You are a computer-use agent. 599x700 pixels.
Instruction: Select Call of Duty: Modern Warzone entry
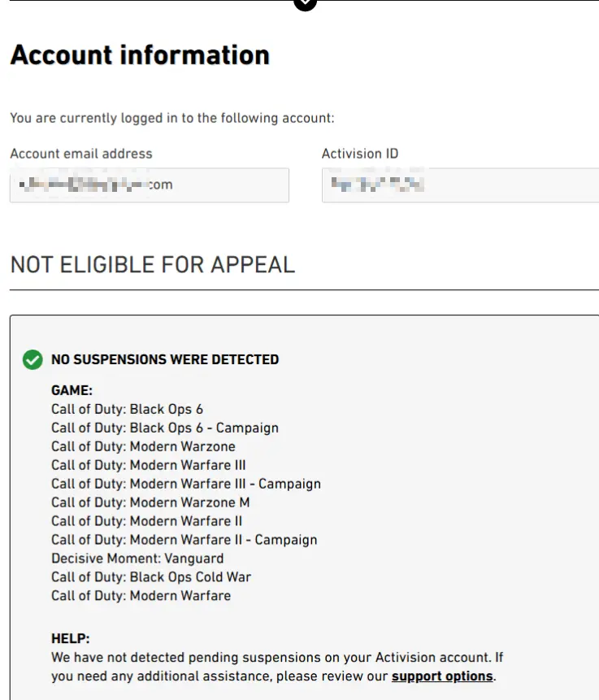(143, 446)
